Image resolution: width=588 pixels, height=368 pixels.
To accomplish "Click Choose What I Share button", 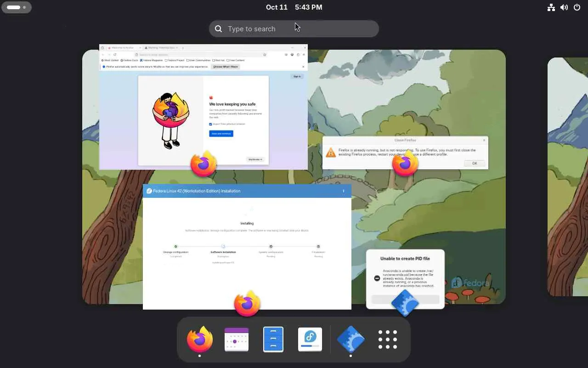I will coord(226,67).
